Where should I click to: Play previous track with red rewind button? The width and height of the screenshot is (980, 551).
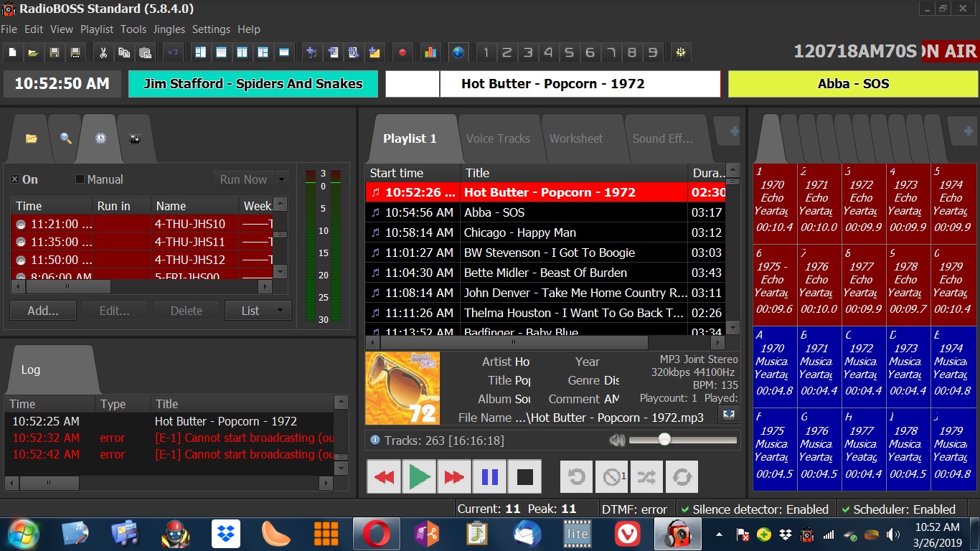click(x=385, y=477)
